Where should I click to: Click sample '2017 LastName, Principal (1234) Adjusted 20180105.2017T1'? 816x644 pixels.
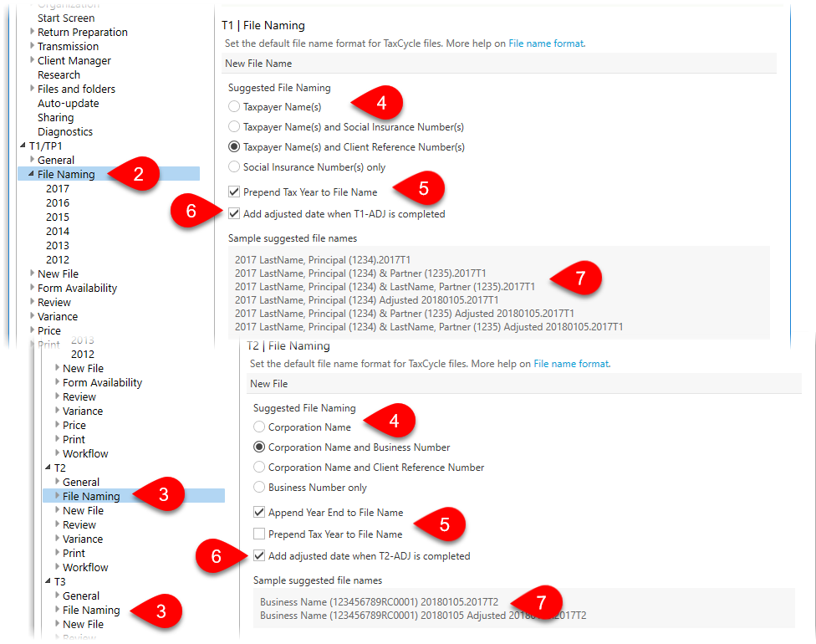coord(366,300)
